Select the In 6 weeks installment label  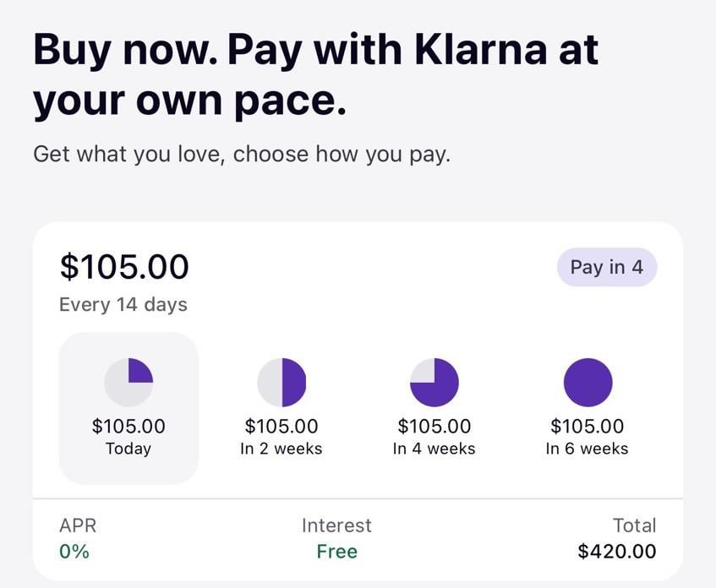tap(588, 449)
